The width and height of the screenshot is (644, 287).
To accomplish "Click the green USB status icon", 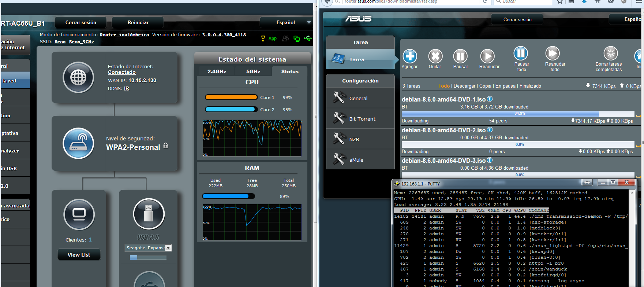I will click(308, 38).
